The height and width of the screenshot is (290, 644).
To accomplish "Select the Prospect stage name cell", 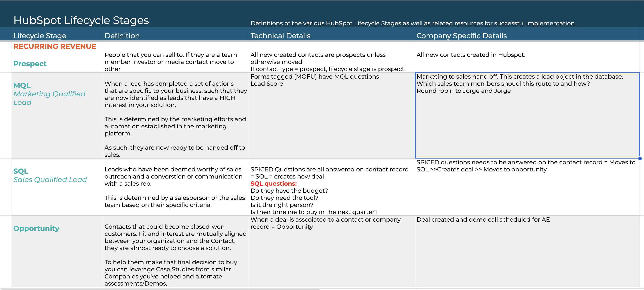I will tap(30, 64).
